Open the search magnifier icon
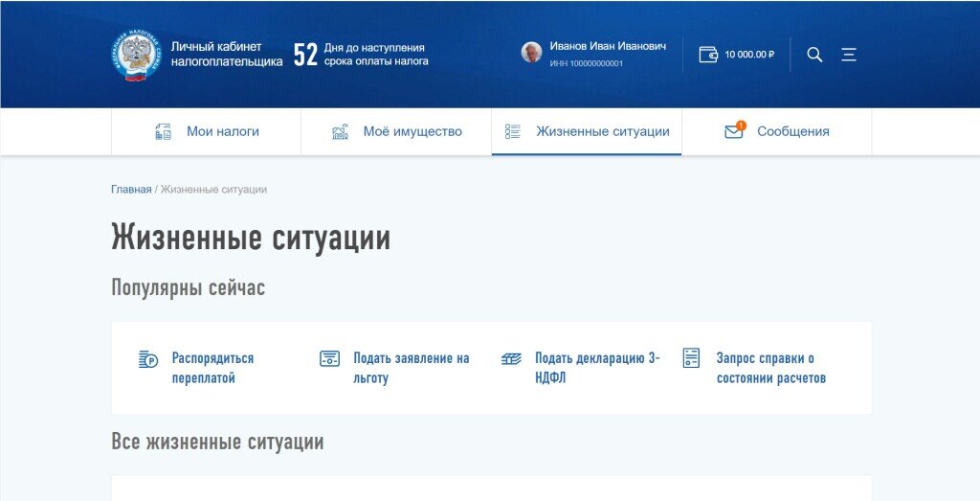 tap(814, 55)
